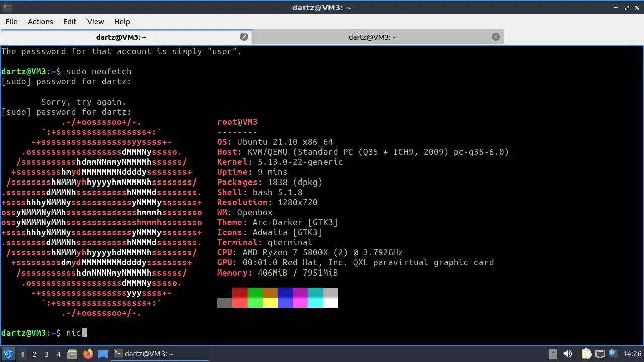Select the first active terminal tab
Screen dimensions: 644x362
pyautogui.click(x=126, y=37)
